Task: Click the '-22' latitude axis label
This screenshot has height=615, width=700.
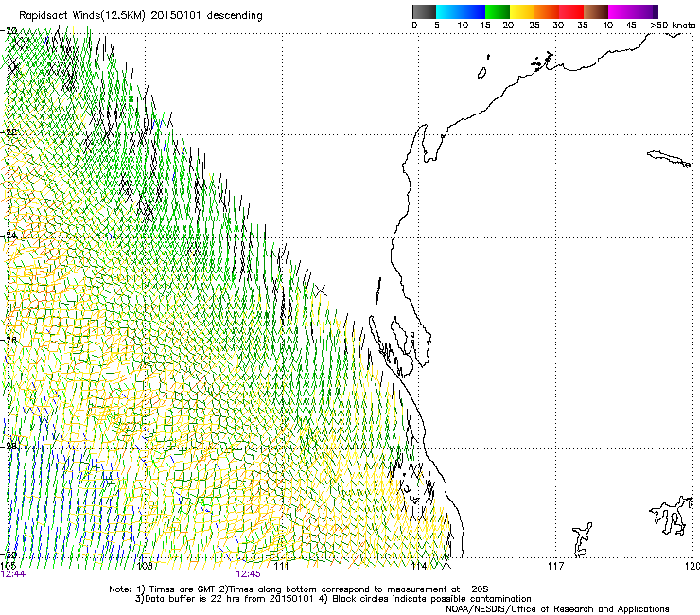Action: [x=9, y=132]
